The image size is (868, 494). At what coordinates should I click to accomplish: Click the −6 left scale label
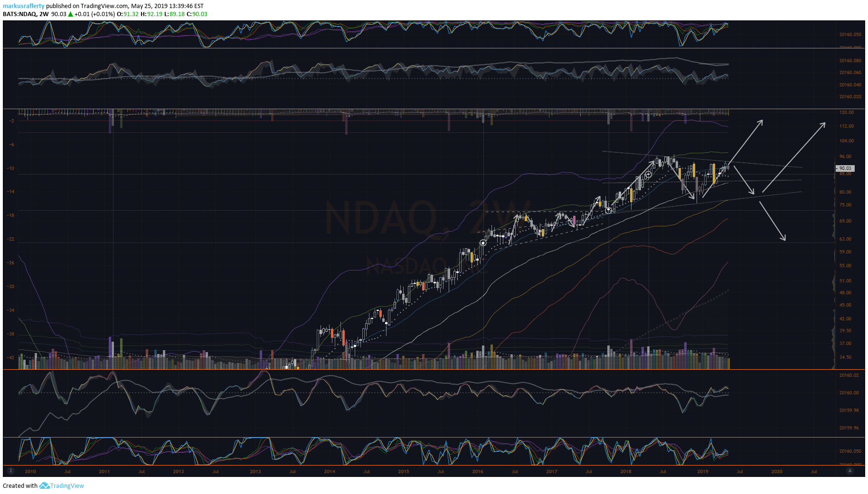pos(11,144)
